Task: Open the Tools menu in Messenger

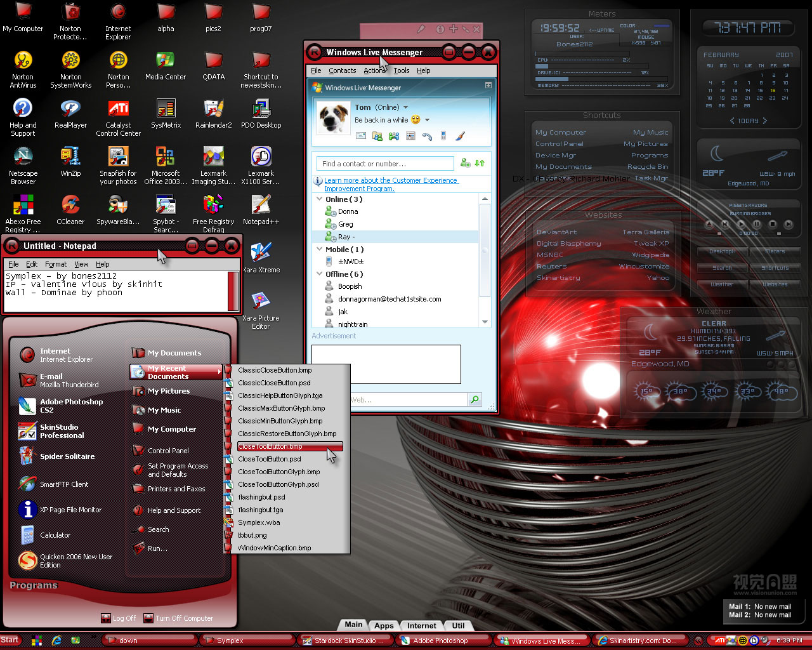Action: (402, 70)
